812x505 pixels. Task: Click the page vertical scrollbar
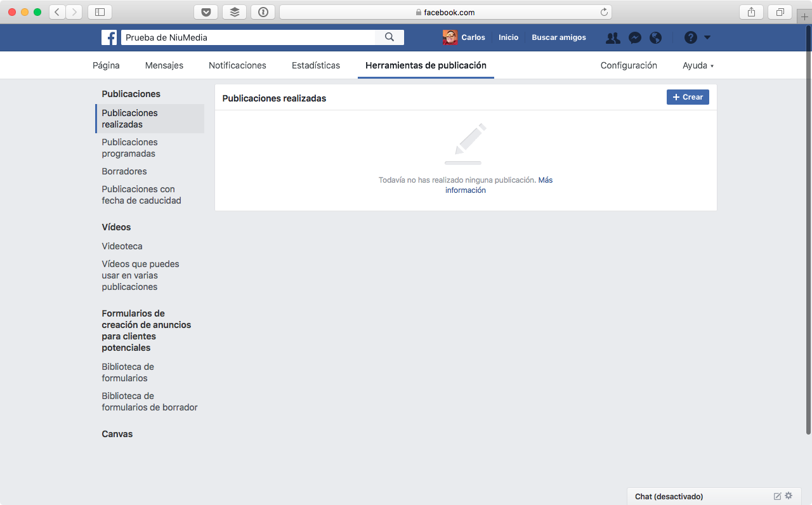tap(808, 230)
